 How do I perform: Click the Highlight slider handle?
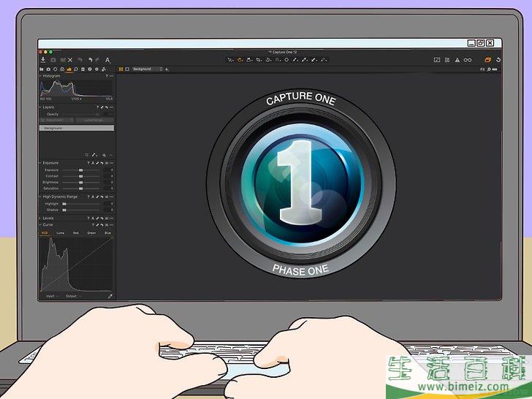[x=64, y=204]
